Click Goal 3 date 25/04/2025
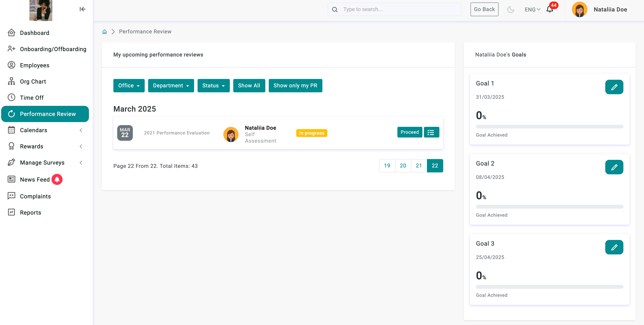 [x=490, y=257]
